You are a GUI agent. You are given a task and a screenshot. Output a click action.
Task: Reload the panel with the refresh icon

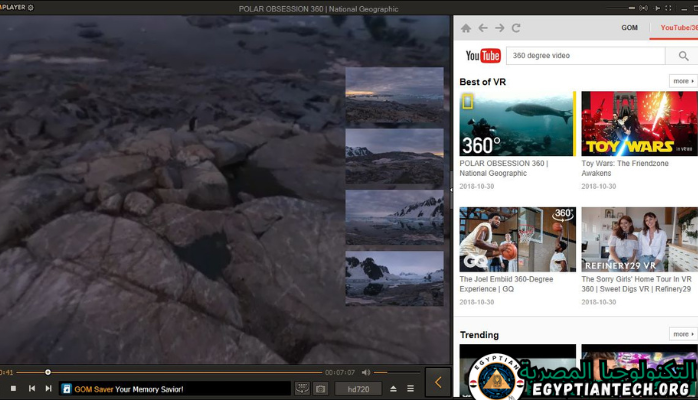[516, 28]
